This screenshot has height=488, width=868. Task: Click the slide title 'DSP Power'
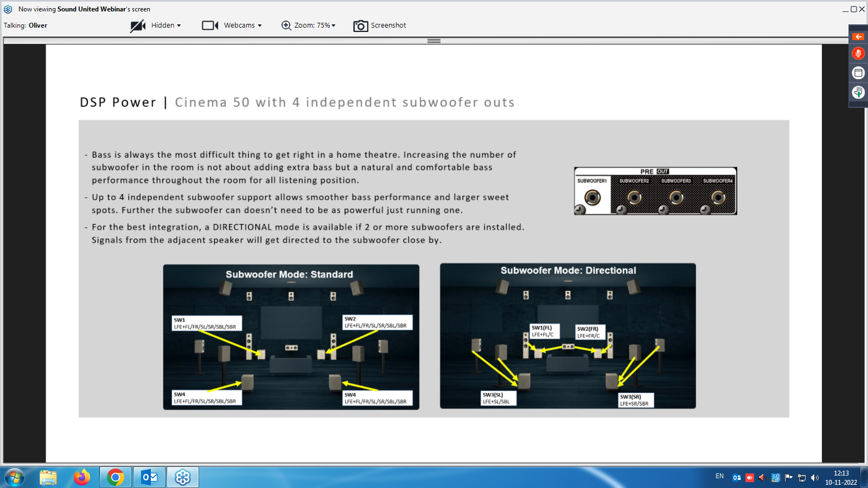click(118, 102)
